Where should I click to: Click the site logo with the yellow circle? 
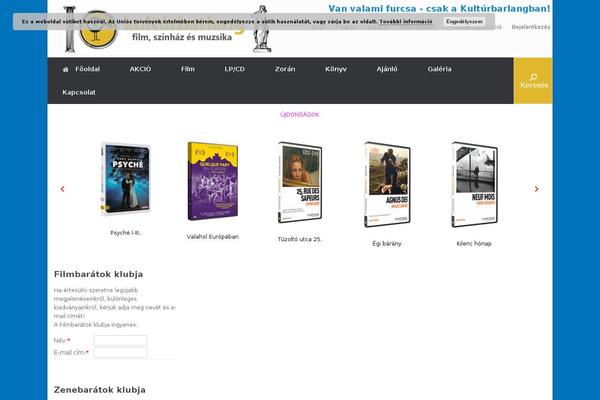click(x=98, y=29)
